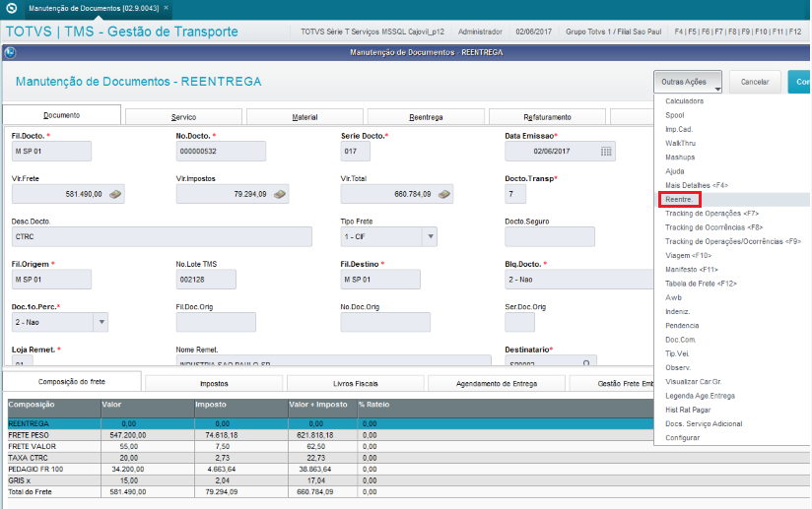
Task: Click the money icon beside Vlr.Frete
Action: coord(115,195)
